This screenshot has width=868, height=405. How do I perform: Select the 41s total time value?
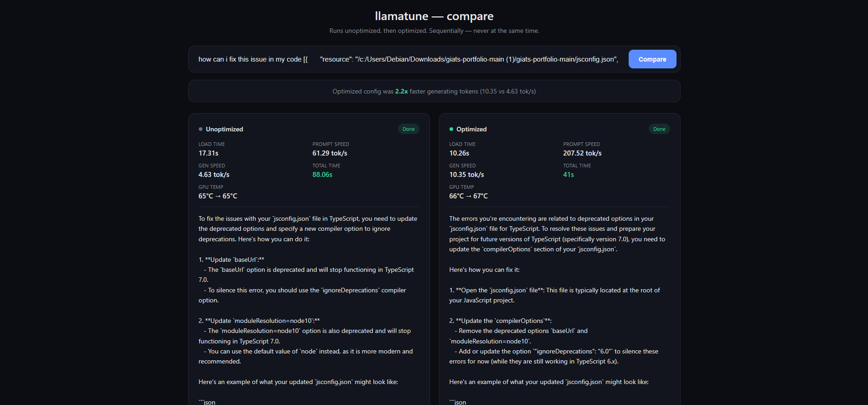tap(568, 175)
